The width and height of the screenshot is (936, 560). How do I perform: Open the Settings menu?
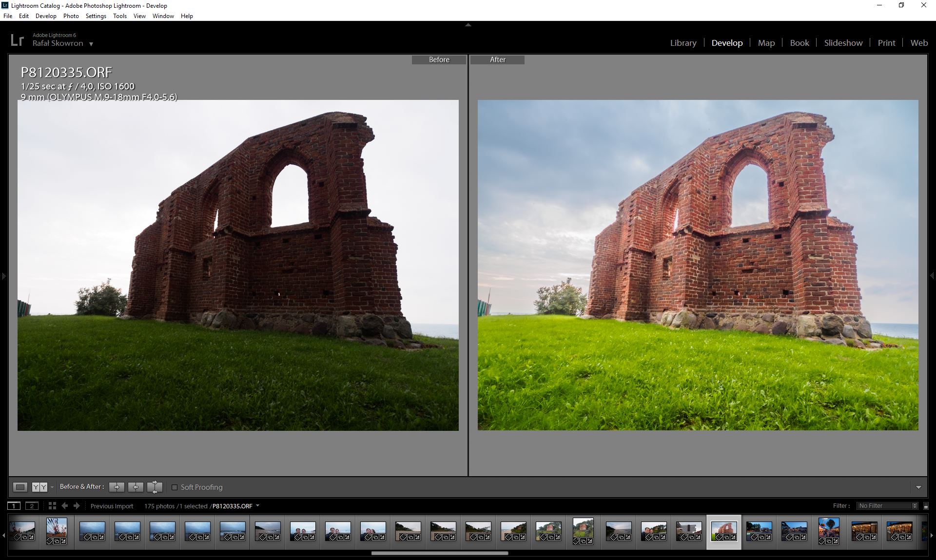coord(96,16)
